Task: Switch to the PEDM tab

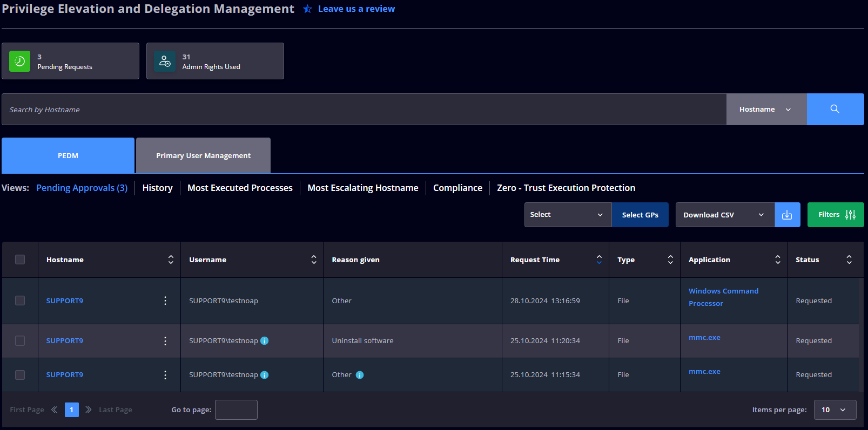Action: [68, 155]
